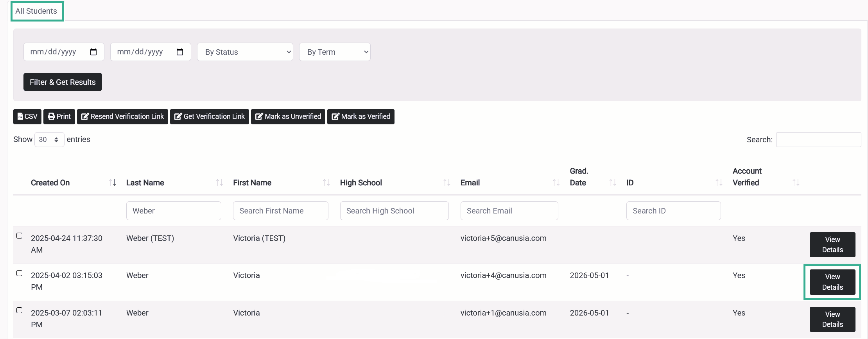The width and height of the screenshot is (868, 339).
Task: Export the table using CSV button
Action: (27, 117)
